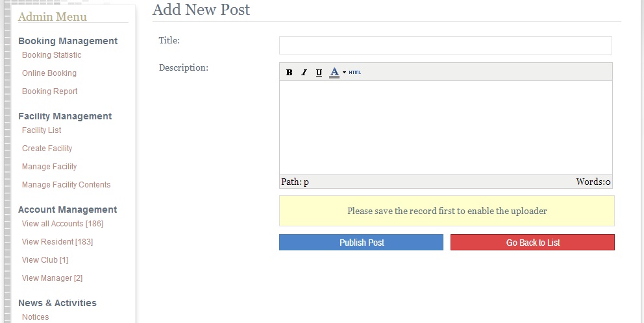View all Accounts [186]
Image resolution: width=644 pixels, height=323 pixels.
pyautogui.click(x=62, y=224)
